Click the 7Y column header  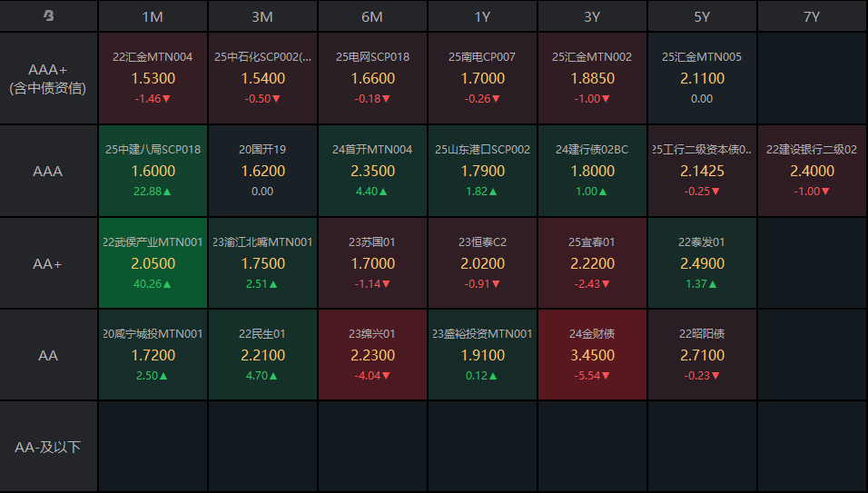pyautogui.click(x=812, y=16)
